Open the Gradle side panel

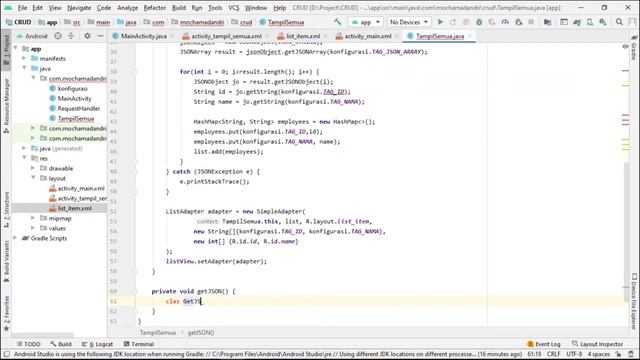[x=634, y=47]
